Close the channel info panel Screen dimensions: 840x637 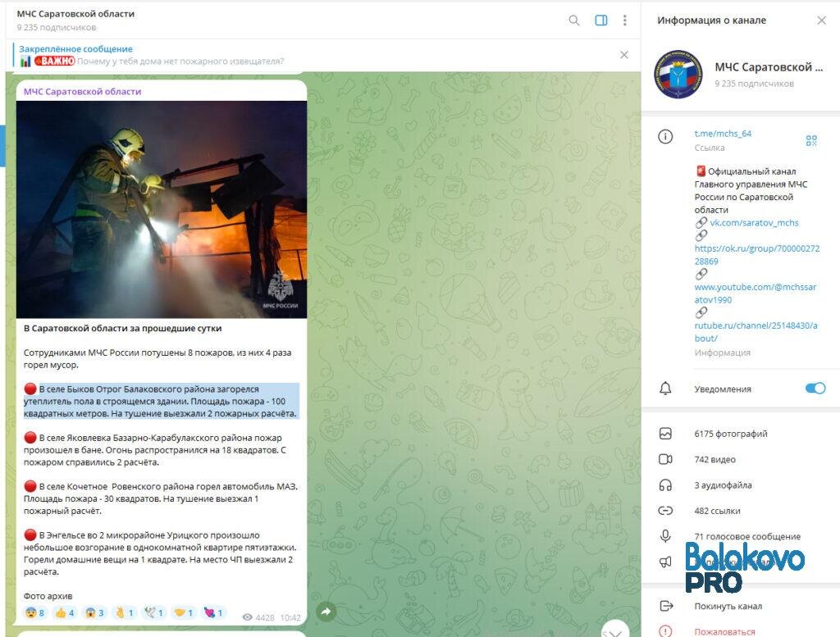[821, 20]
